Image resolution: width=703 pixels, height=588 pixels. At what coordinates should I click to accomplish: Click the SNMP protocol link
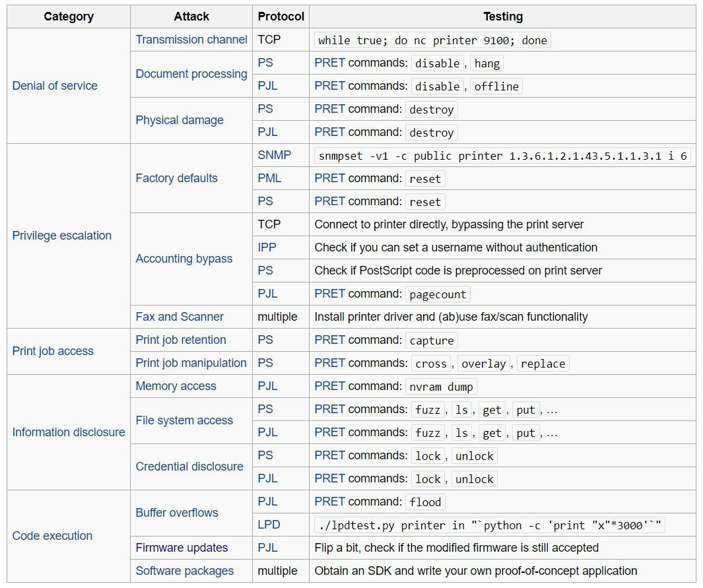point(273,155)
